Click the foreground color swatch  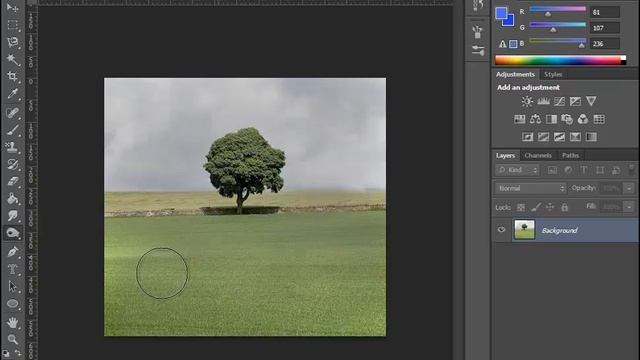(x=501, y=13)
